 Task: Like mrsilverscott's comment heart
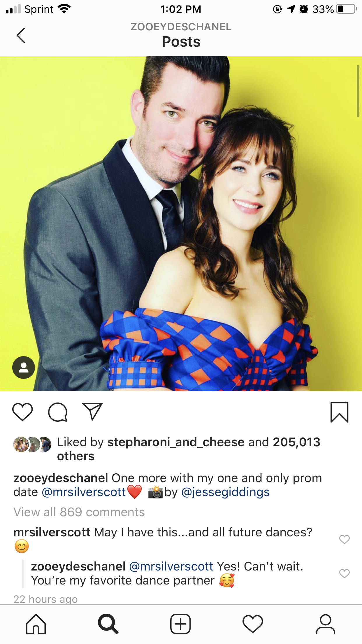pyautogui.click(x=344, y=539)
